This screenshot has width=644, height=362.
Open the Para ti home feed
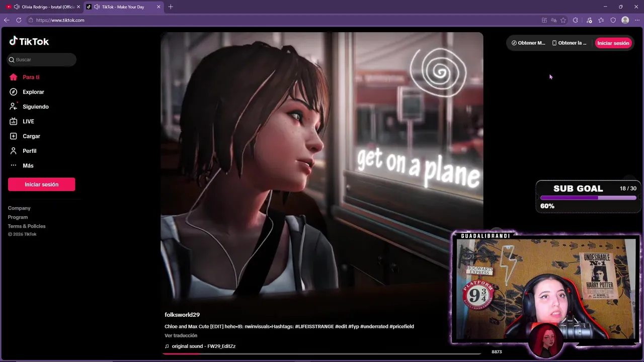click(31, 77)
